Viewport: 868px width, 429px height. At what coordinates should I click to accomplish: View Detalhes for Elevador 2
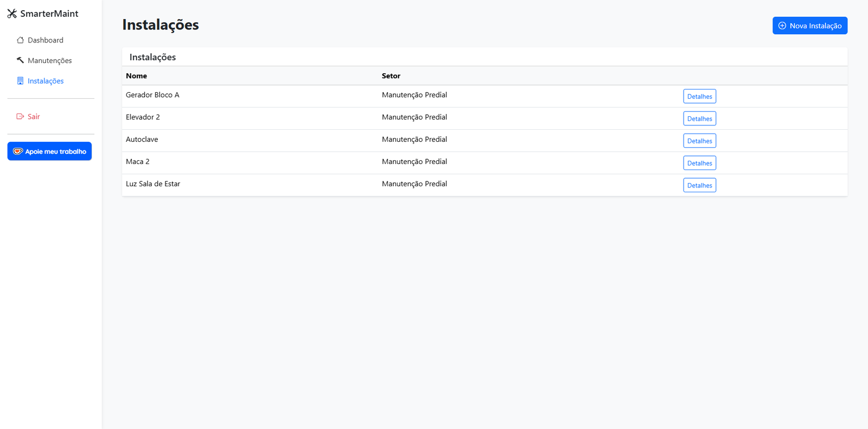click(699, 118)
